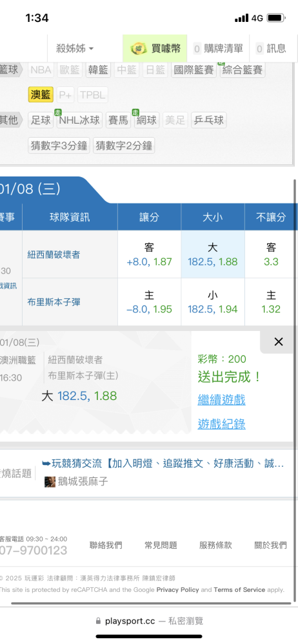Click the 繼續遊戲 link
This screenshot has height=644, width=298.
coord(221,400)
